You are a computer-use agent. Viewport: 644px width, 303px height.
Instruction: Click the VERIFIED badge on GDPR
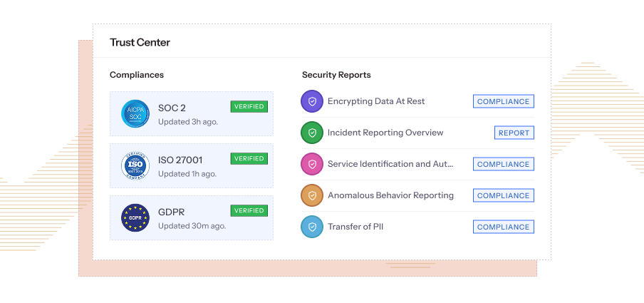pos(249,210)
